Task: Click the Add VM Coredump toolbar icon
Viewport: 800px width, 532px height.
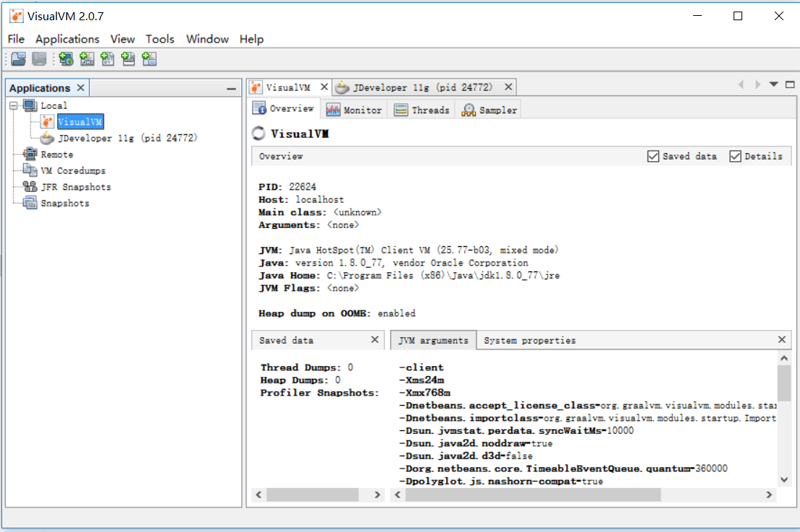Action: point(107,59)
